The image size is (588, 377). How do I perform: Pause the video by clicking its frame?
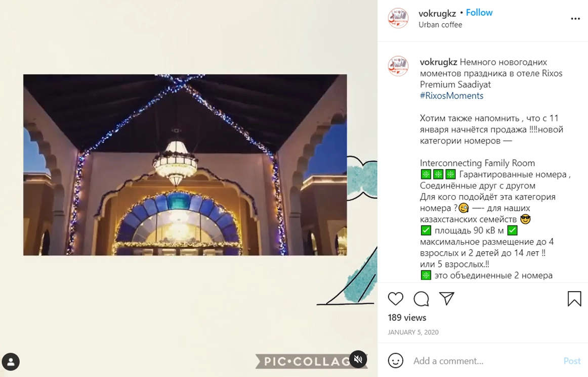point(185,165)
